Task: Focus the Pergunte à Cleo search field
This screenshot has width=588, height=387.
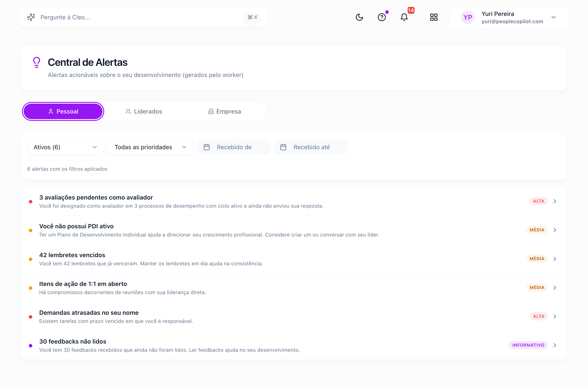Action: point(144,17)
